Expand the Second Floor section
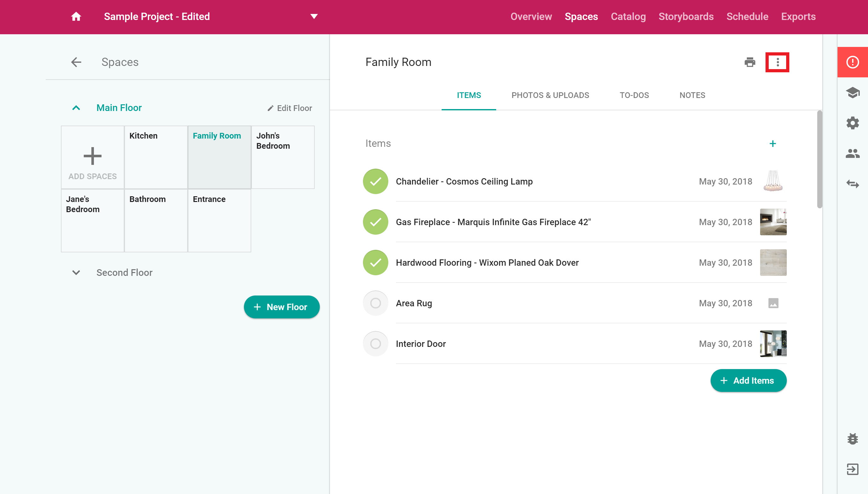 pos(76,272)
